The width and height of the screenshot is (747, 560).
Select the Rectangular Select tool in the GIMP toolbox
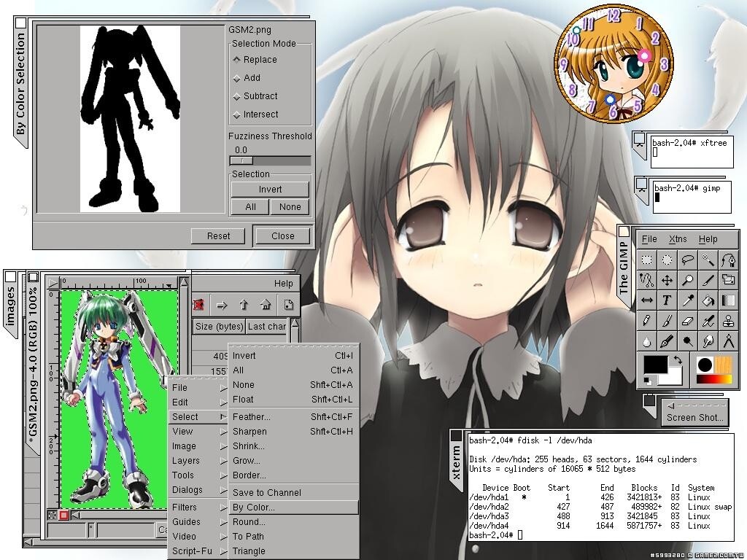tap(646, 260)
